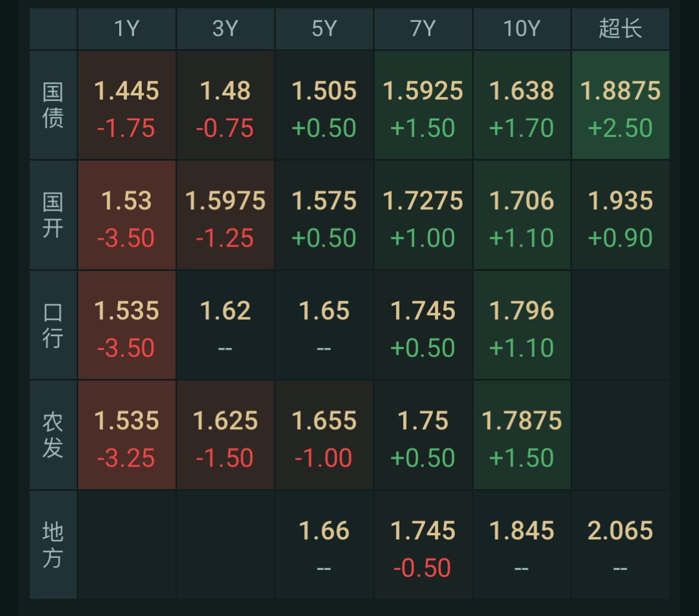699x616 pixels.
Task: Open the 地方 row label
Action: tap(53, 545)
